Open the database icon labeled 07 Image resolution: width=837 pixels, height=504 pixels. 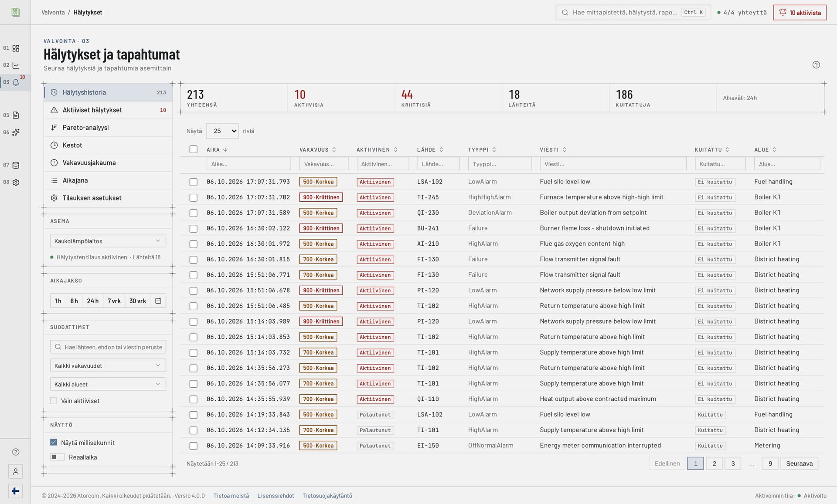(16, 165)
